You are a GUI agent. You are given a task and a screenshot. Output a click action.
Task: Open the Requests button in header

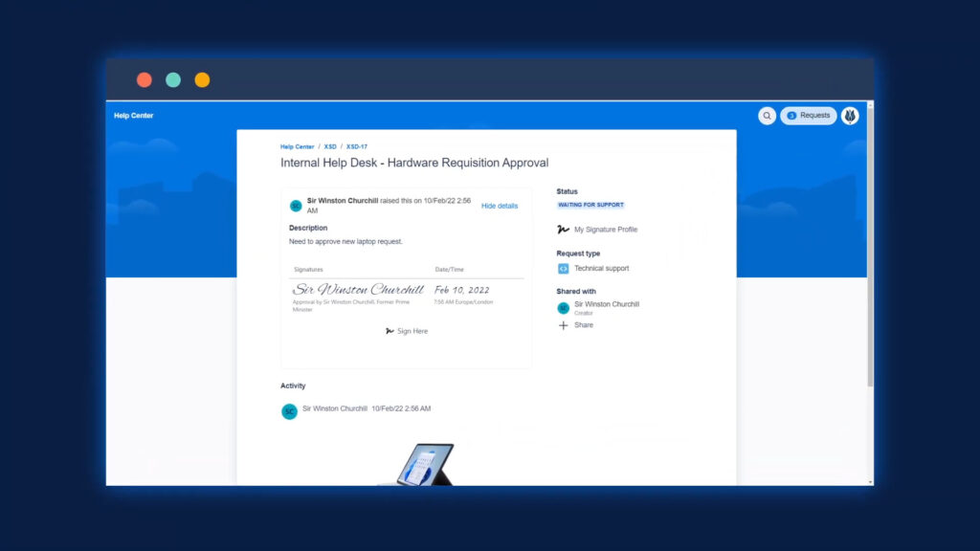click(809, 116)
